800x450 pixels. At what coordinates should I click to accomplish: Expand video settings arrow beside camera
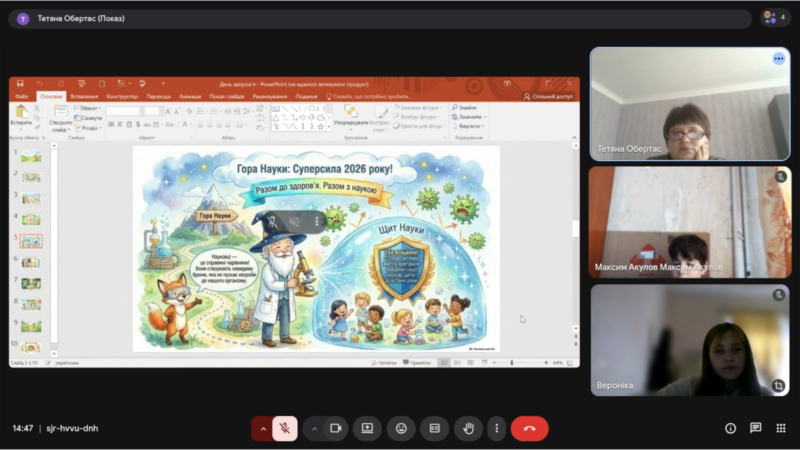click(x=314, y=428)
